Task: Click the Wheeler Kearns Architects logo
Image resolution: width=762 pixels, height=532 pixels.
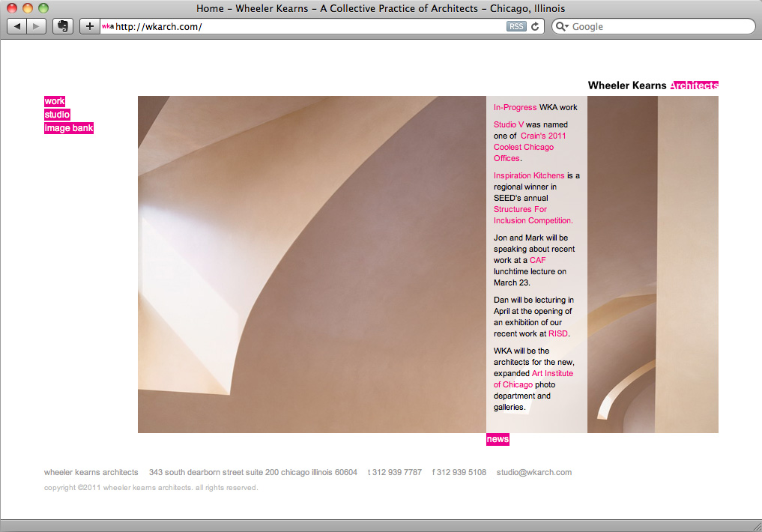Action: coord(653,85)
